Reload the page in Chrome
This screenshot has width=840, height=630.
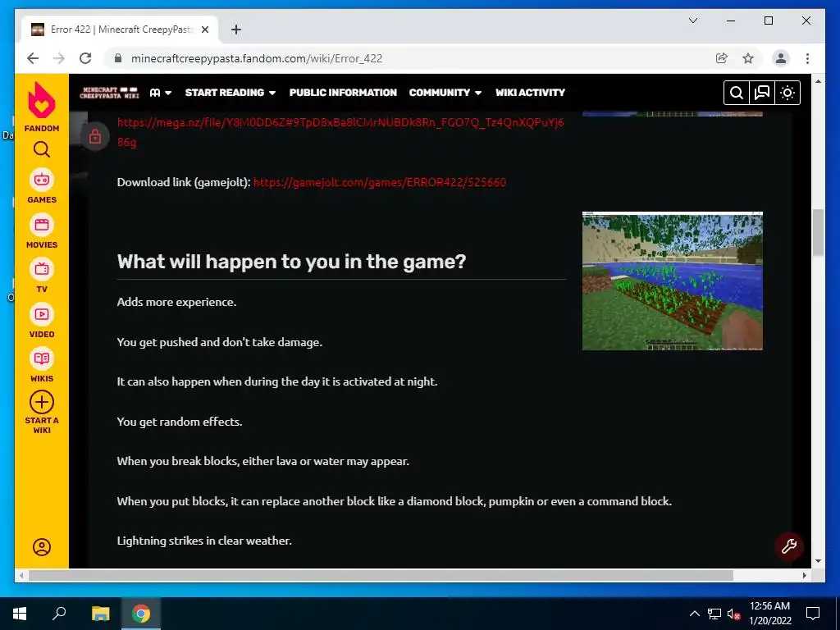click(85, 58)
